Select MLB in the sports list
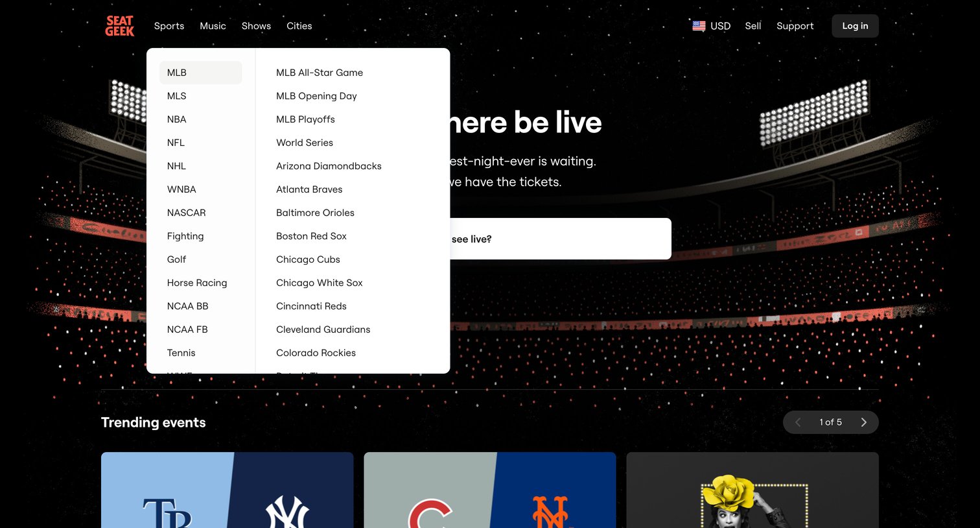 point(201,73)
